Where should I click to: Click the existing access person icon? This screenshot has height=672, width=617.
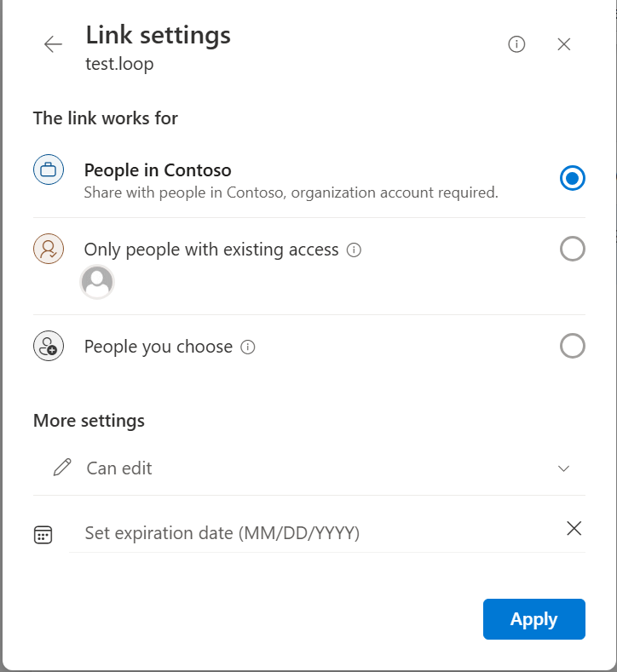click(x=49, y=250)
